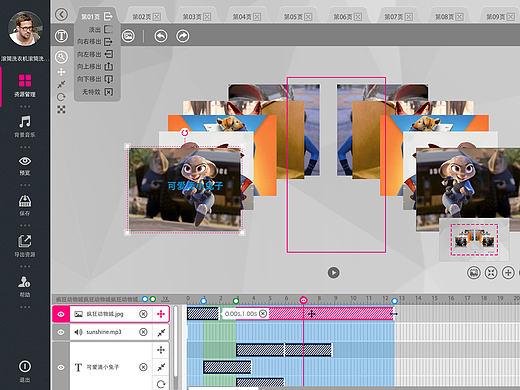
Task: Select the blue end marker near second 12
Action: coord(395,301)
